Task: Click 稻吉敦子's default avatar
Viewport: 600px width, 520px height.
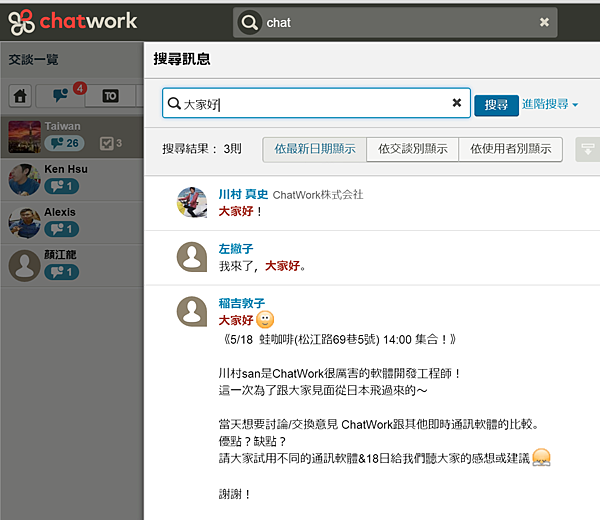Action: tap(192, 311)
